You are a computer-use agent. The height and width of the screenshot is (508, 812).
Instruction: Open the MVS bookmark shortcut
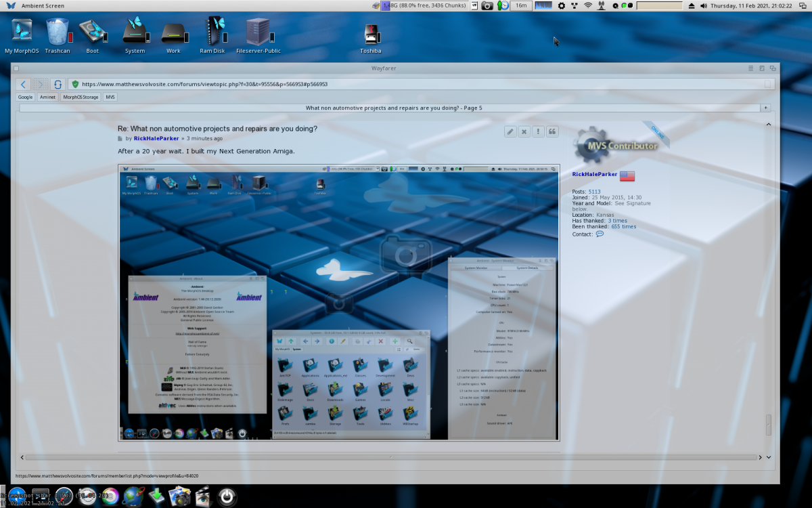(x=110, y=97)
